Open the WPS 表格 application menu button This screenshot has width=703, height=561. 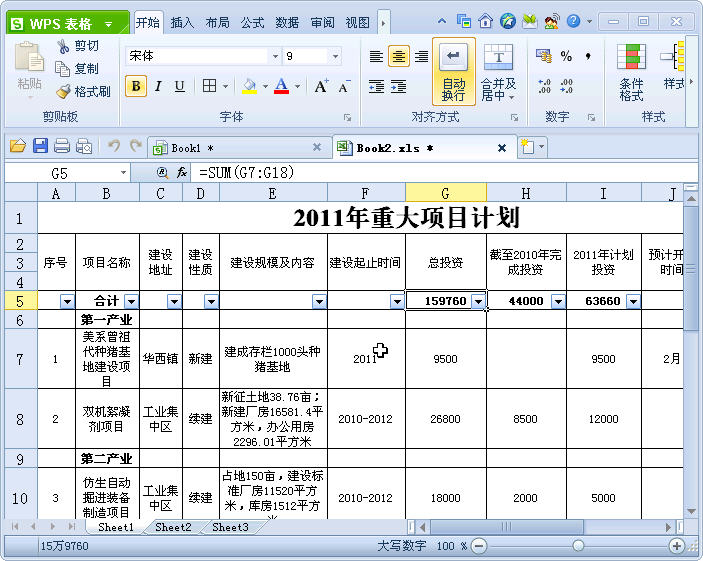(65, 22)
